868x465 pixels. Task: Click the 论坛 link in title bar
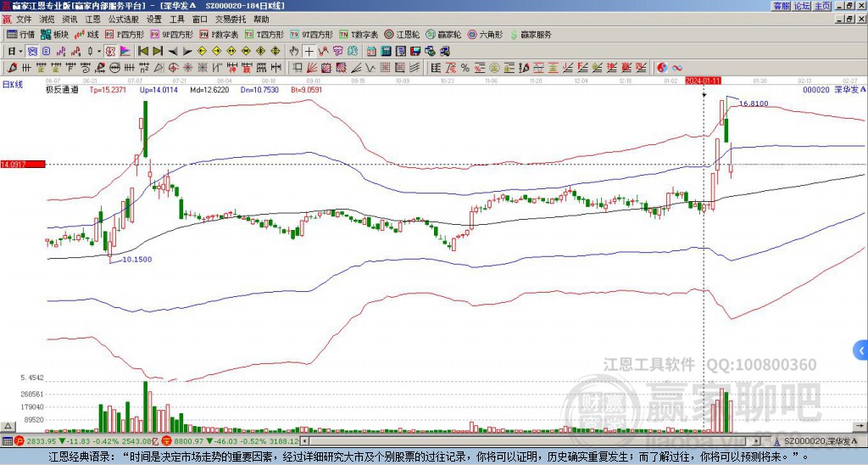tap(802, 6)
